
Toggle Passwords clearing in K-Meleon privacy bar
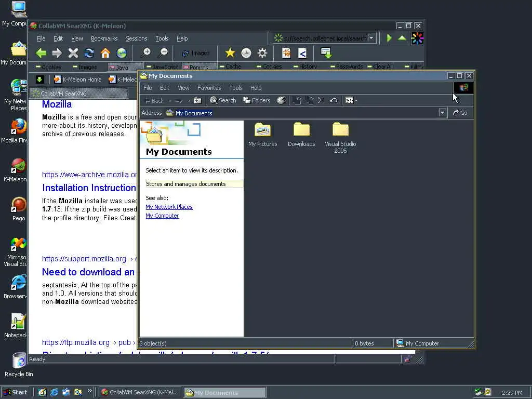[x=347, y=66]
